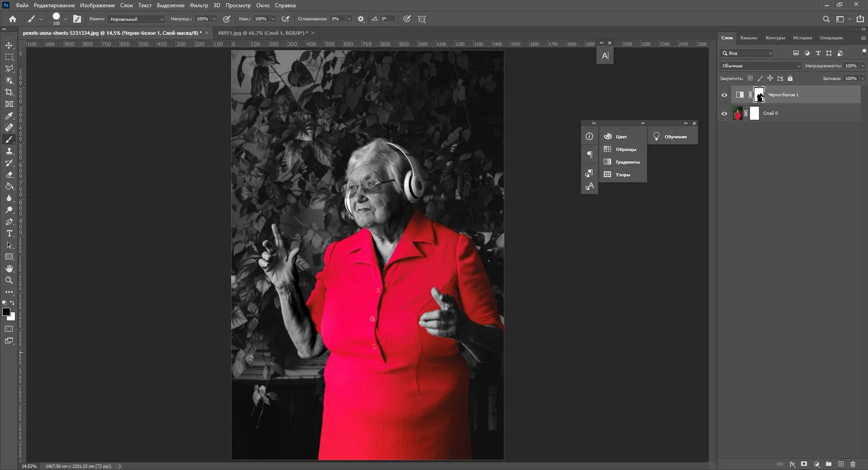Select the Eyedropper tool
Viewport: 868px width, 470px height.
pos(9,116)
